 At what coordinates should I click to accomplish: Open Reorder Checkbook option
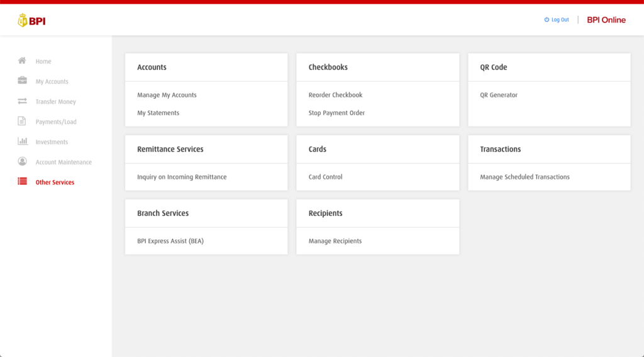(335, 95)
